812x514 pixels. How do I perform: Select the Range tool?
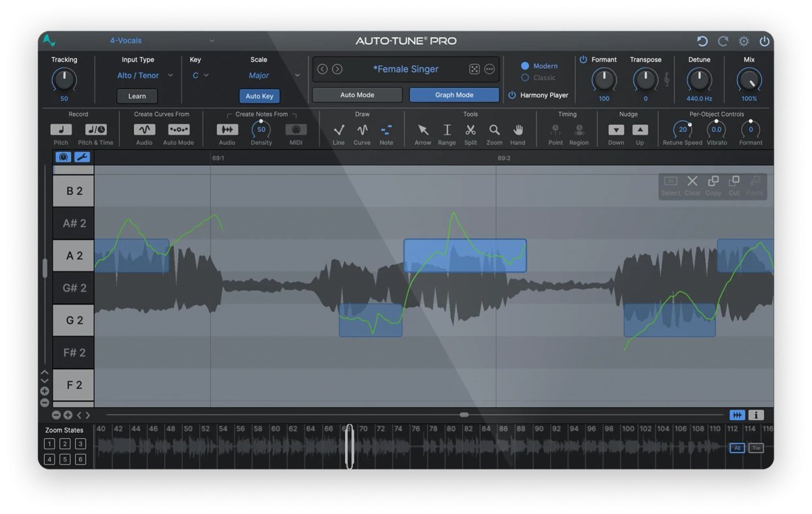(x=447, y=130)
